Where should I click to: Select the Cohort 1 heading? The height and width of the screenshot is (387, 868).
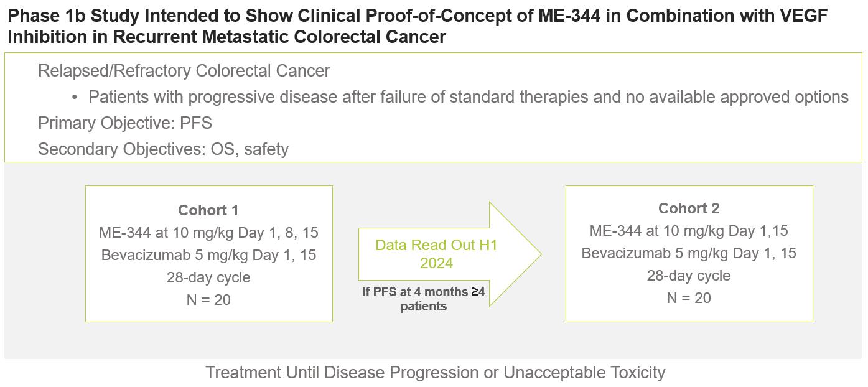208,210
